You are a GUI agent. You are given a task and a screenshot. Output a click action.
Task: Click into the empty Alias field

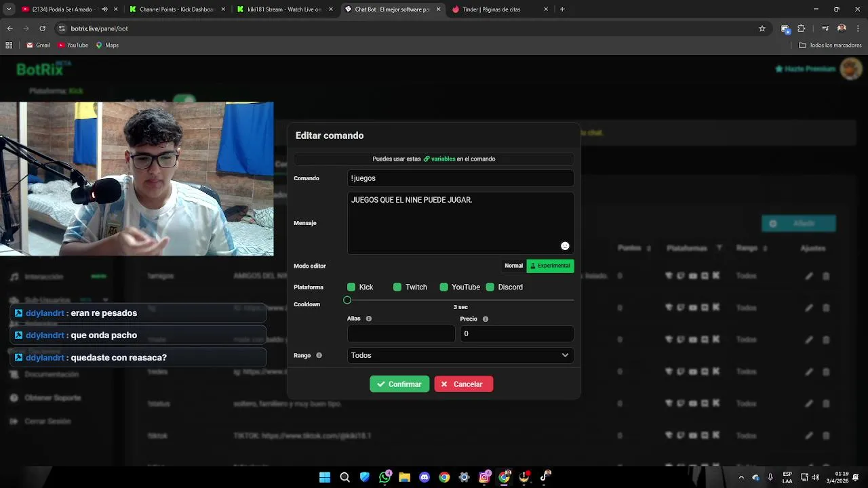[x=401, y=333]
